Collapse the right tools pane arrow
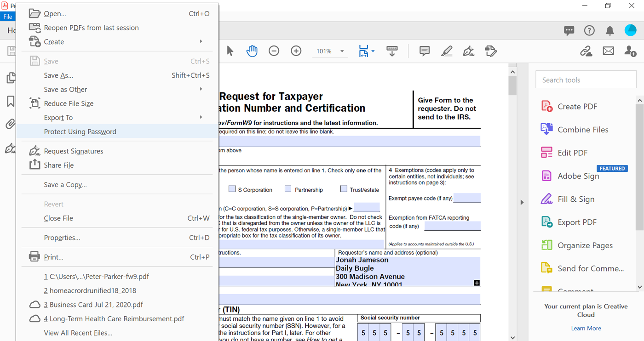This screenshot has width=644, height=341. click(522, 202)
